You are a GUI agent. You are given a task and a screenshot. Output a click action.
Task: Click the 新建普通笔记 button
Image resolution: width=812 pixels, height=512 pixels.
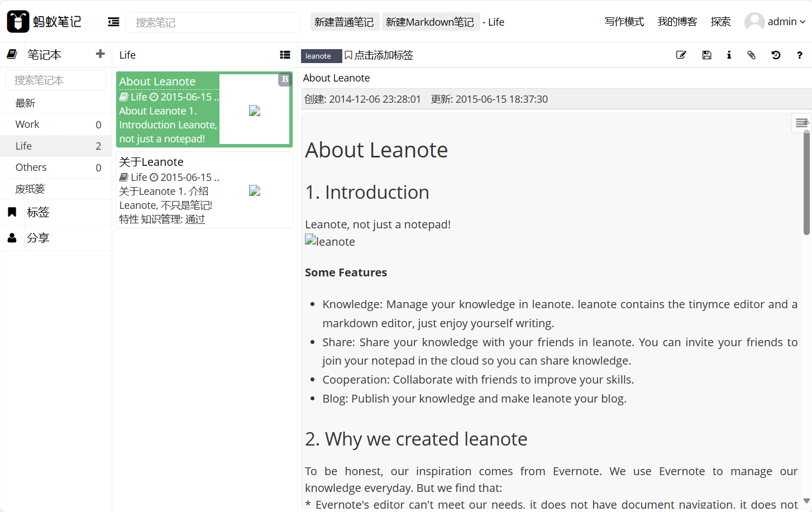coord(344,22)
